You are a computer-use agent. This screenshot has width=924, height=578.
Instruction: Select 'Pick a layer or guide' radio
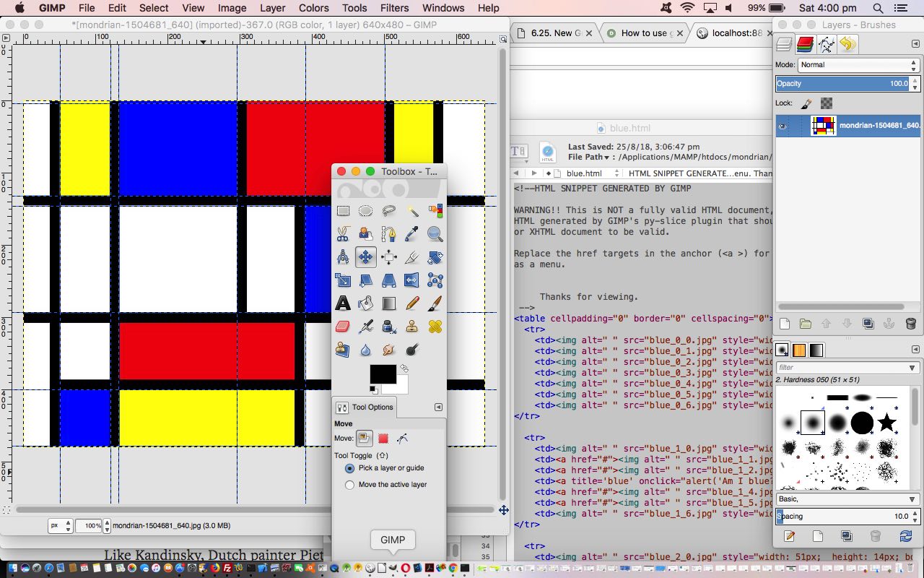(x=350, y=468)
